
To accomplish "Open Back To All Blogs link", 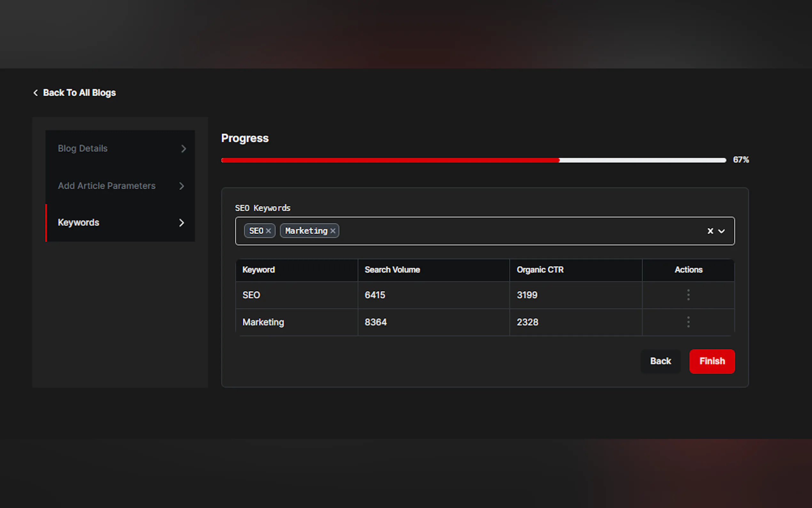I will (79, 93).
